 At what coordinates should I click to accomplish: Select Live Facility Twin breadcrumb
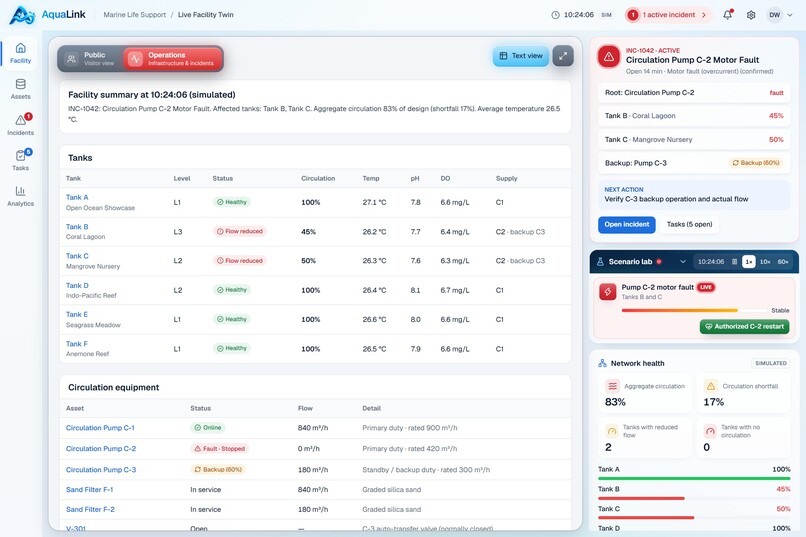click(206, 15)
